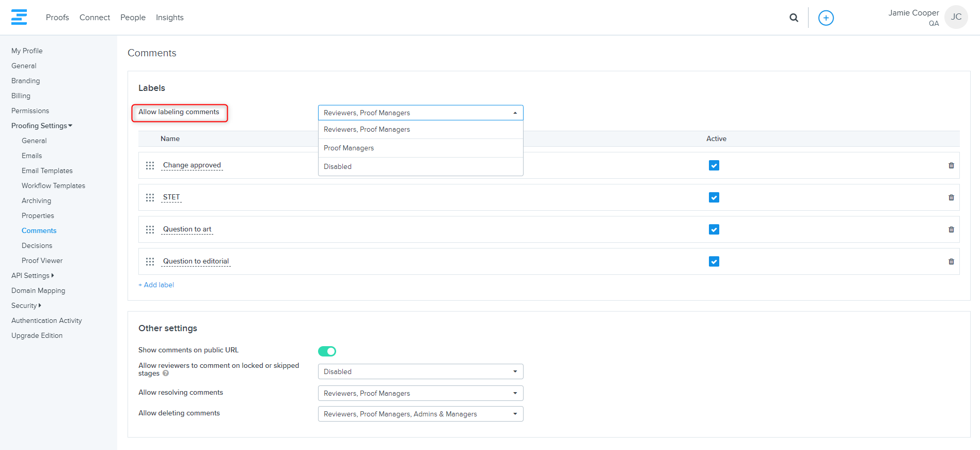Click the Add label link
Viewport: 980px width, 450px height.
tap(156, 285)
